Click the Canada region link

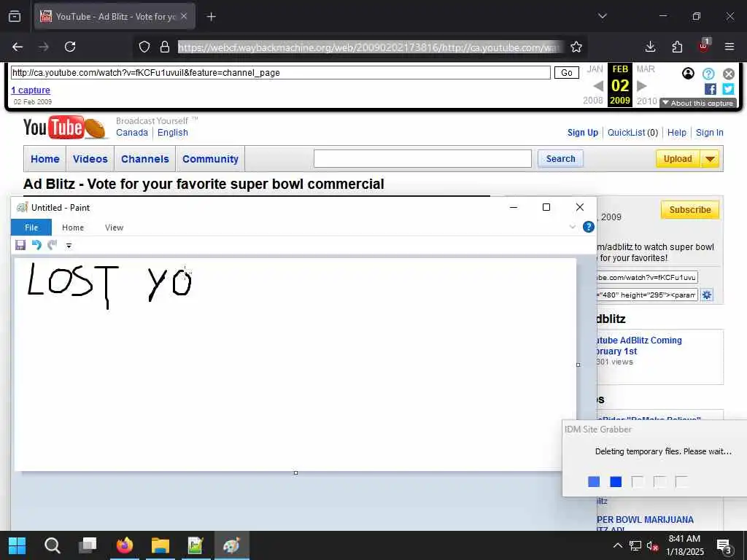[132, 133]
